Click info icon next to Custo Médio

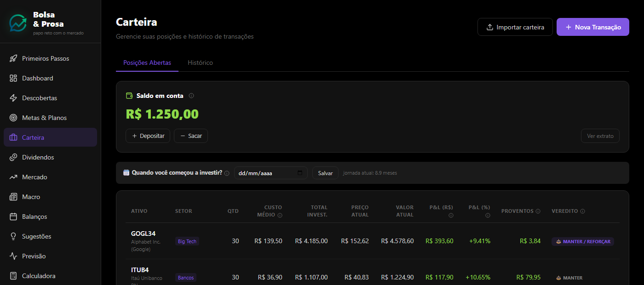(x=280, y=215)
